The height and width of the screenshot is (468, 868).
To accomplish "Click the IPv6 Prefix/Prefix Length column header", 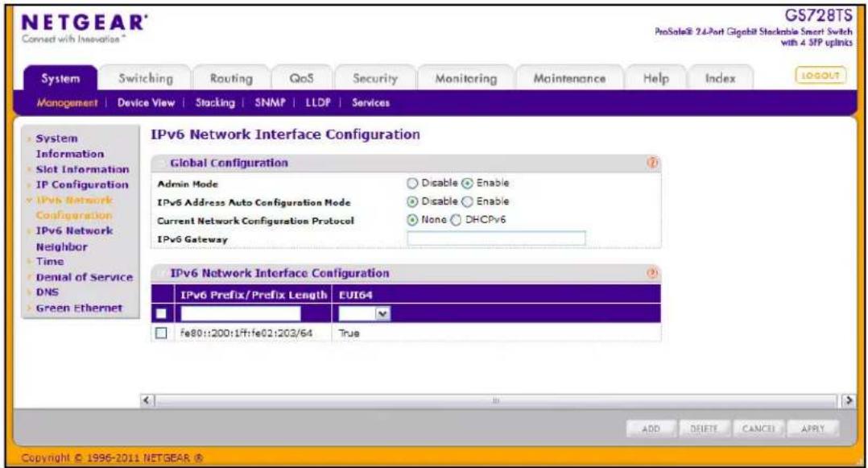I will [x=254, y=295].
